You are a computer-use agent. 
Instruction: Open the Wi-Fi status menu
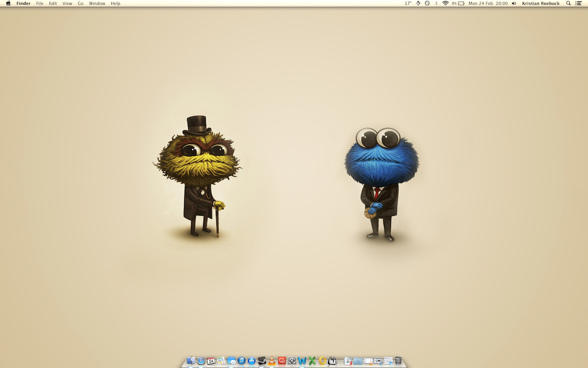446,4
